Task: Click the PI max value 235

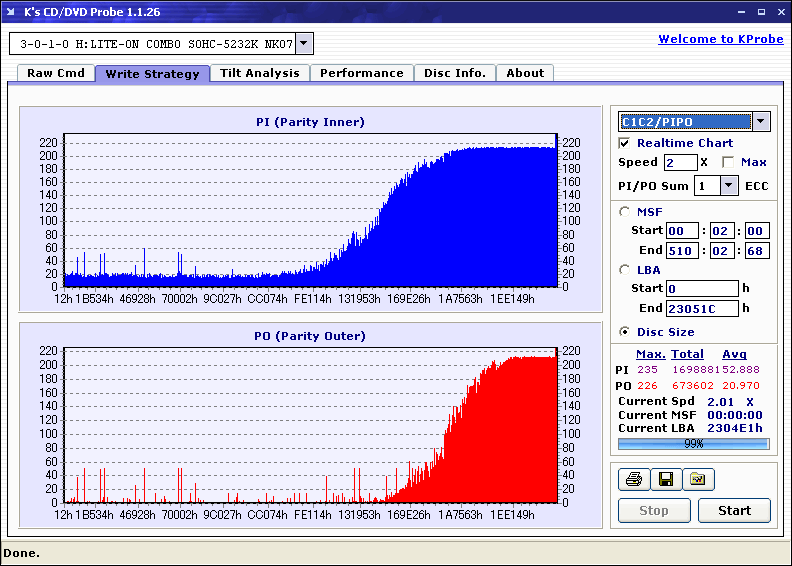Action: 647,370
